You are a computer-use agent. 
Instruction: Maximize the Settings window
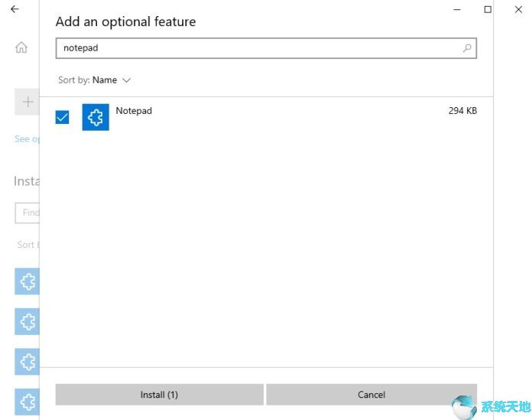488,9
